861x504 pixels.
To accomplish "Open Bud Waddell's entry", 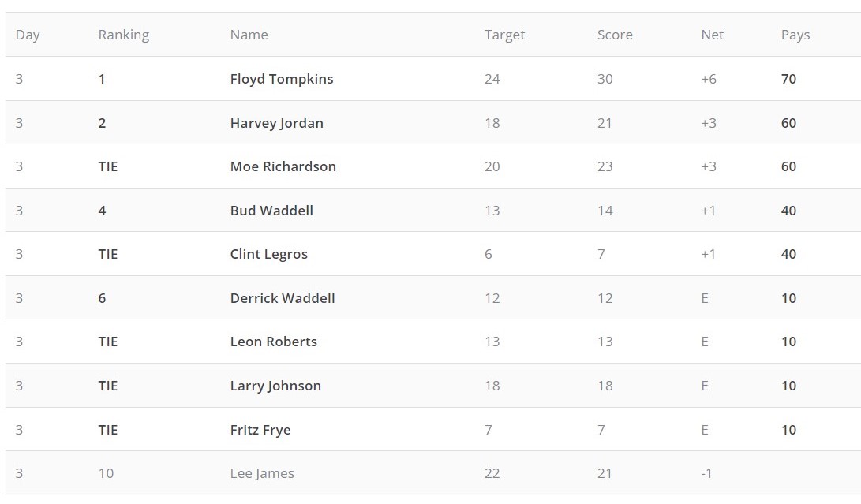I will pyautogui.click(x=271, y=211).
